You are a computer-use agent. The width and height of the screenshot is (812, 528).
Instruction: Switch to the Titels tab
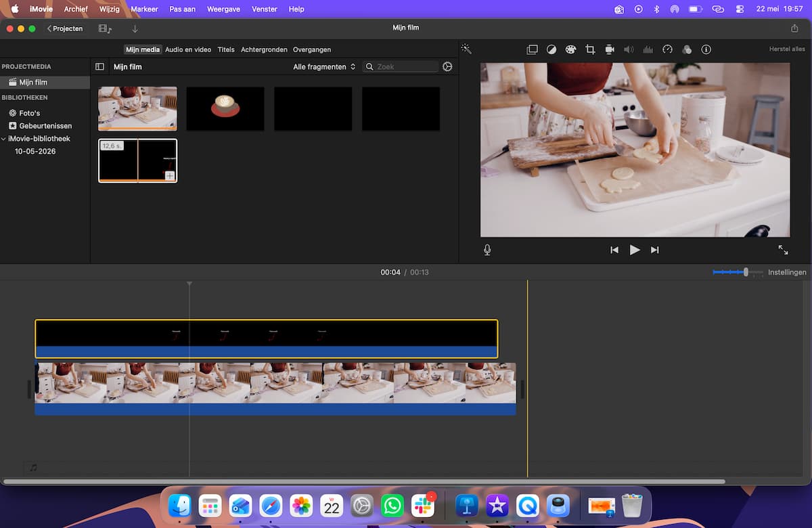click(226, 49)
